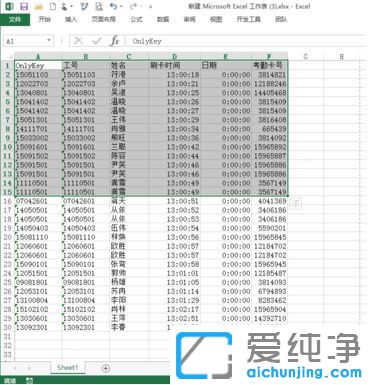The height and width of the screenshot is (385, 370).
Task: Click time cell 13:00:42
Action: click(175, 147)
